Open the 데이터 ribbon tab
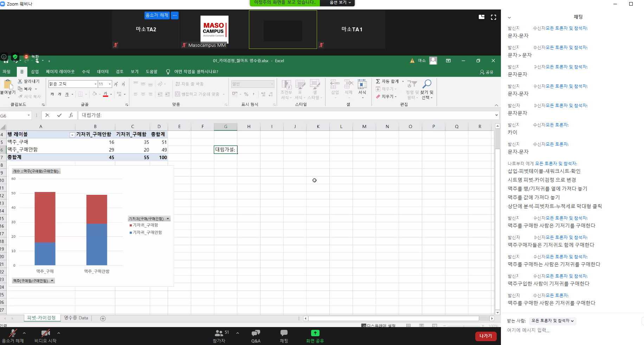Viewport: 644px width, 345px height. click(x=103, y=72)
